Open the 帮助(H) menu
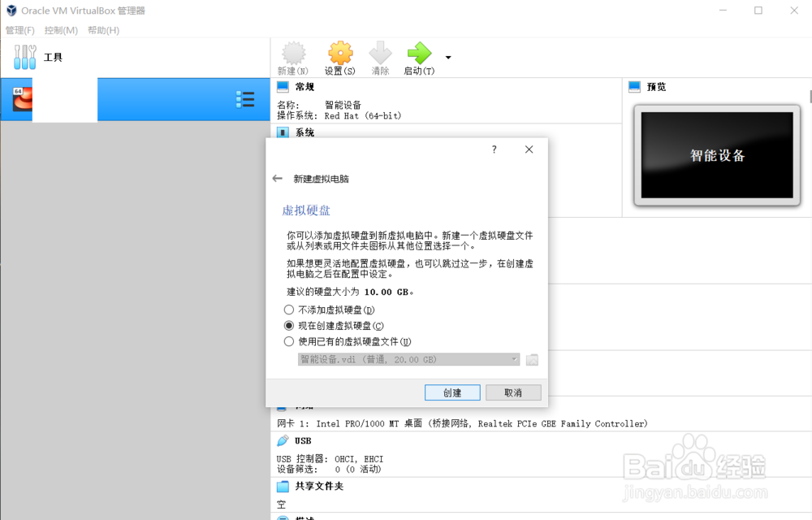The image size is (812, 520). click(104, 30)
